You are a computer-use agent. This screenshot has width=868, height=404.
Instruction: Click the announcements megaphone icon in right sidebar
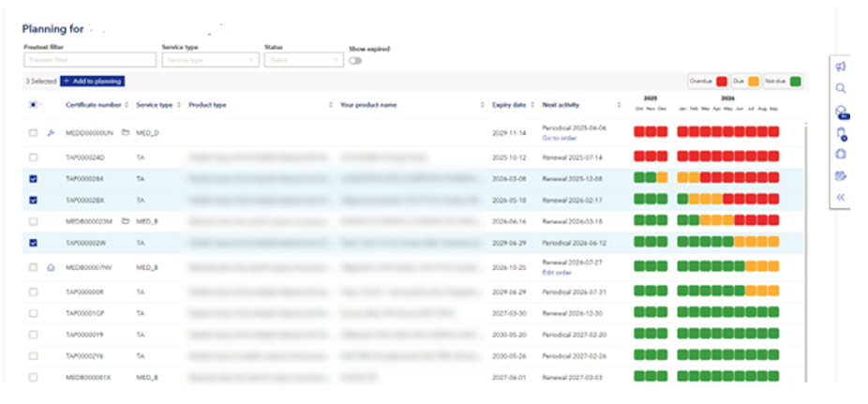[841, 66]
